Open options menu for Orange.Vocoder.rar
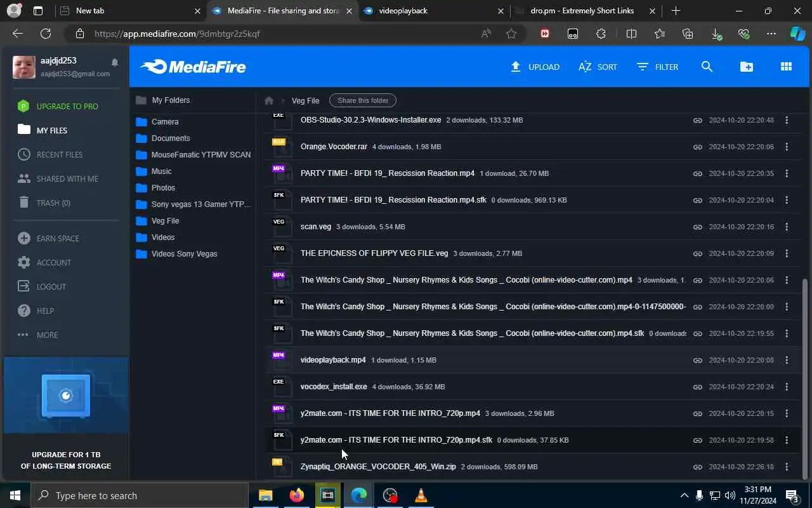The width and height of the screenshot is (812, 508). 787,147
